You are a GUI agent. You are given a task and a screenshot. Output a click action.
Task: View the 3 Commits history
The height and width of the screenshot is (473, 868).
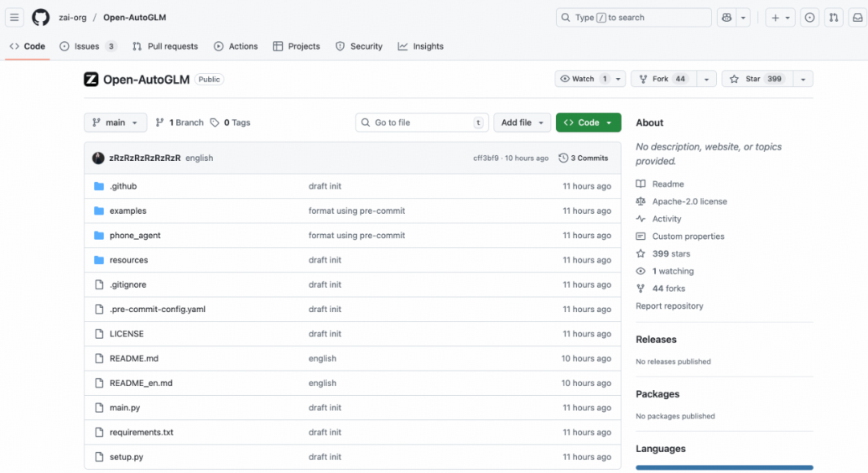(583, 158)
